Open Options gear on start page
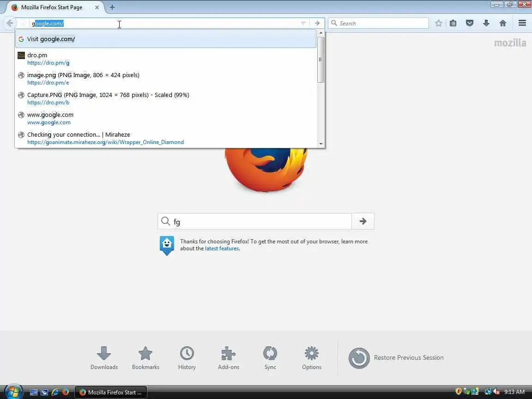This screenshot has width=532, height=399. click(x=311, y=358)
